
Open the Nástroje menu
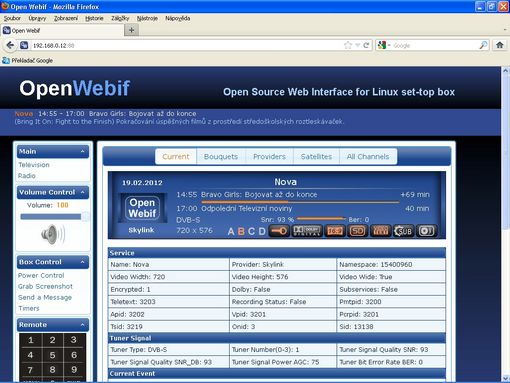coord(147,18)
